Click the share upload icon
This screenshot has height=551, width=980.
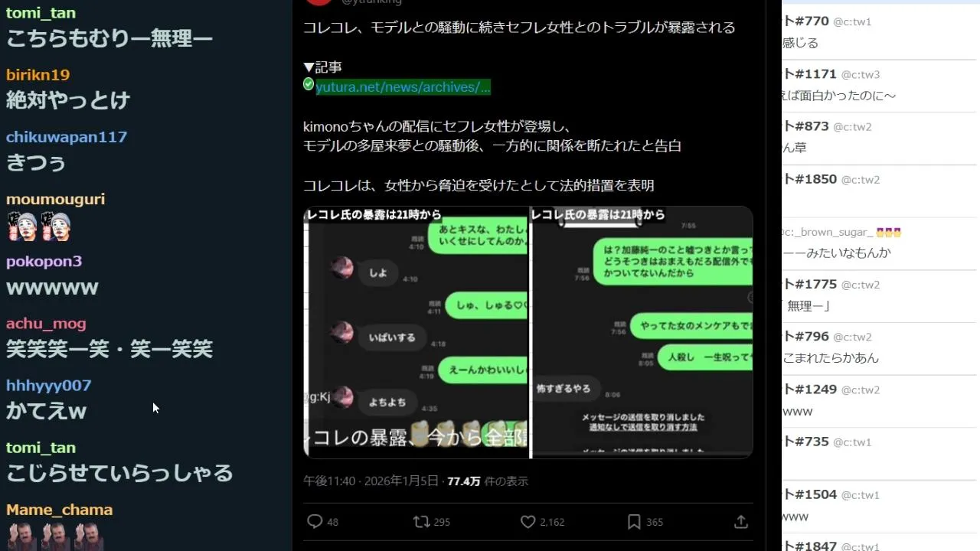[x=740, y=522]
